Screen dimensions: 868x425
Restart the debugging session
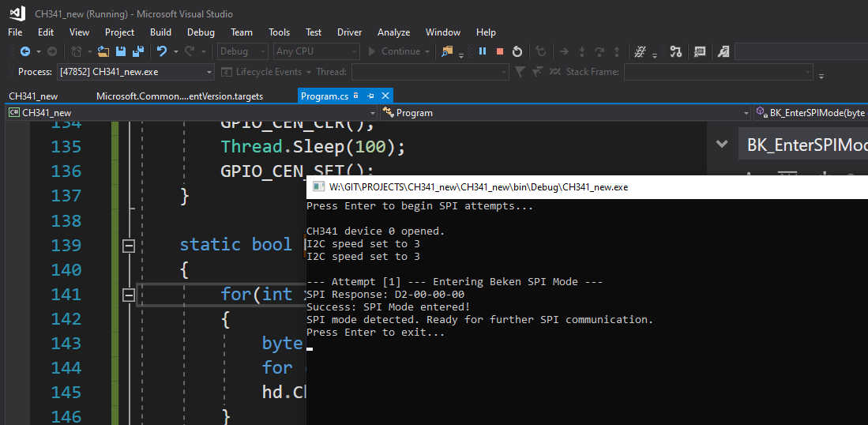pyautogui.click(x=517, y=51)
